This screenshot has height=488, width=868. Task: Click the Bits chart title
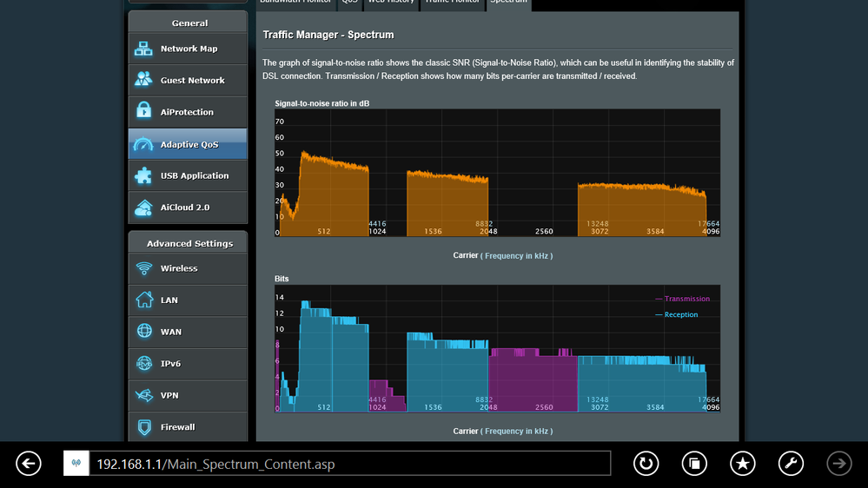(282, 279)
